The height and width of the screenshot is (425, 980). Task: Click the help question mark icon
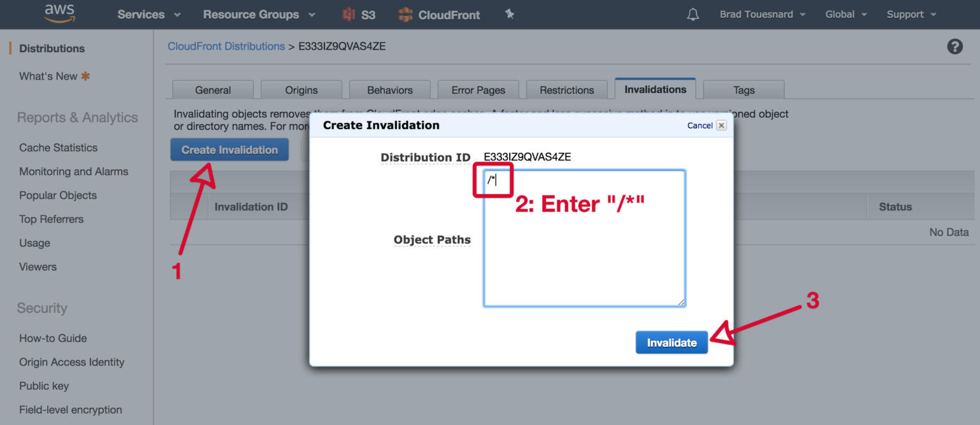point(955,46)
